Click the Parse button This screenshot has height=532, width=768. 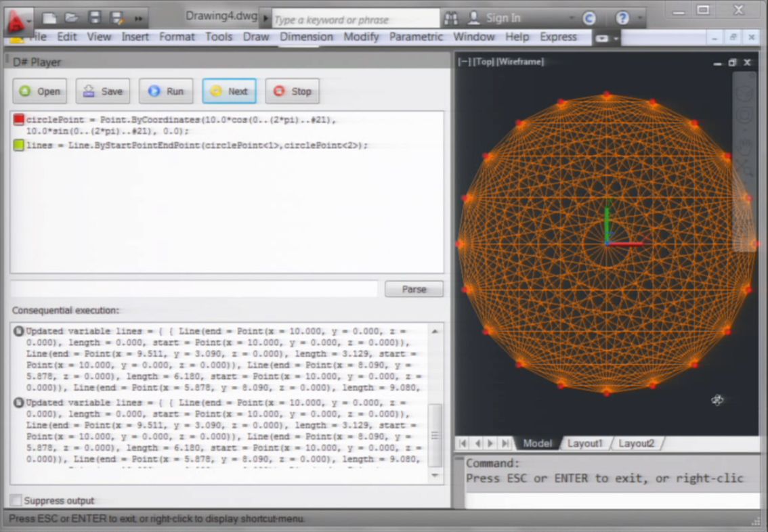[x=414, y=289]
